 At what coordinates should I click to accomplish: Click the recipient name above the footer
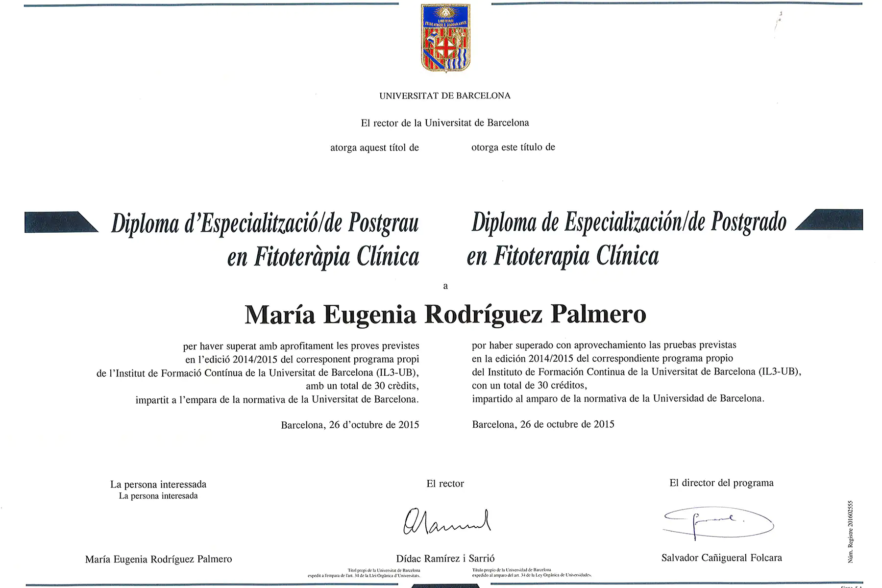pos(159,559)
